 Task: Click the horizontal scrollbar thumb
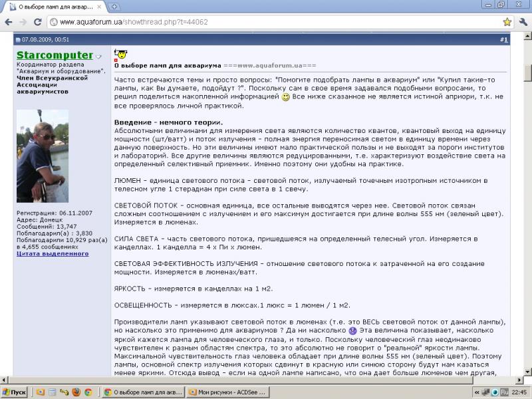pyautogui.click(x=240, y=380)
